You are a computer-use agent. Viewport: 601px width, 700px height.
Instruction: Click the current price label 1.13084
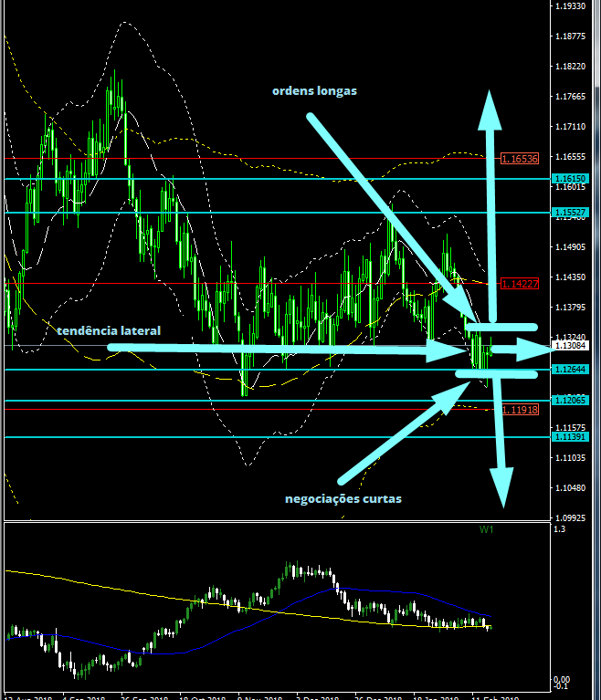[572, 346]
